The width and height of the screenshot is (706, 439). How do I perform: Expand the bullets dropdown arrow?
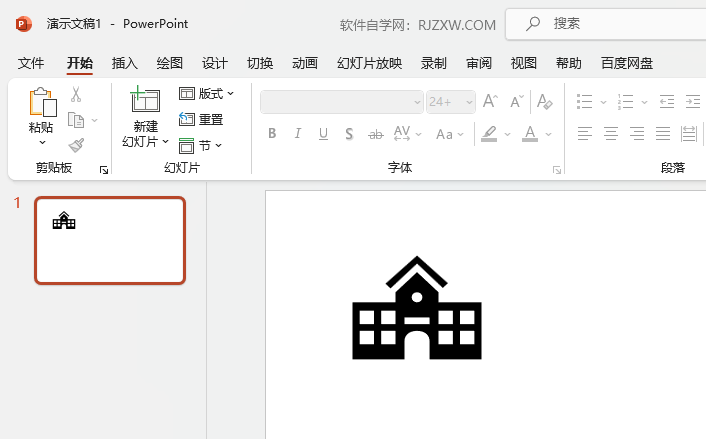(x=603, y=102)
